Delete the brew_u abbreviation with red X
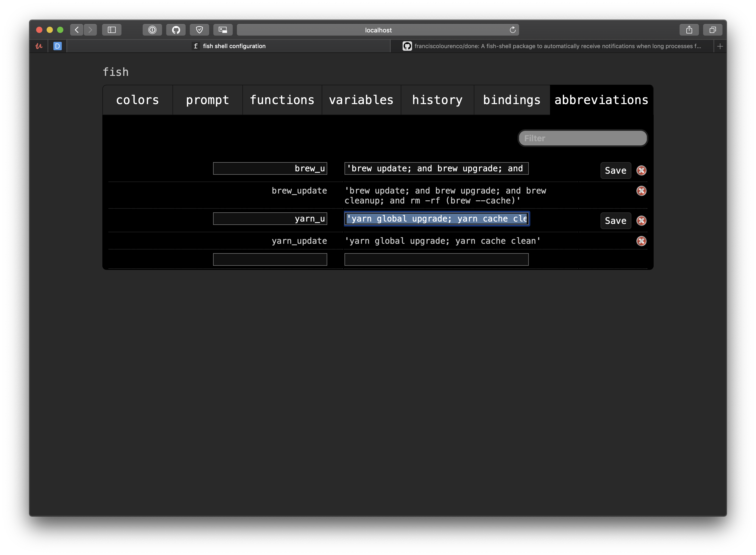This screenshot has width=756, height=555. [x=641, y=170]
